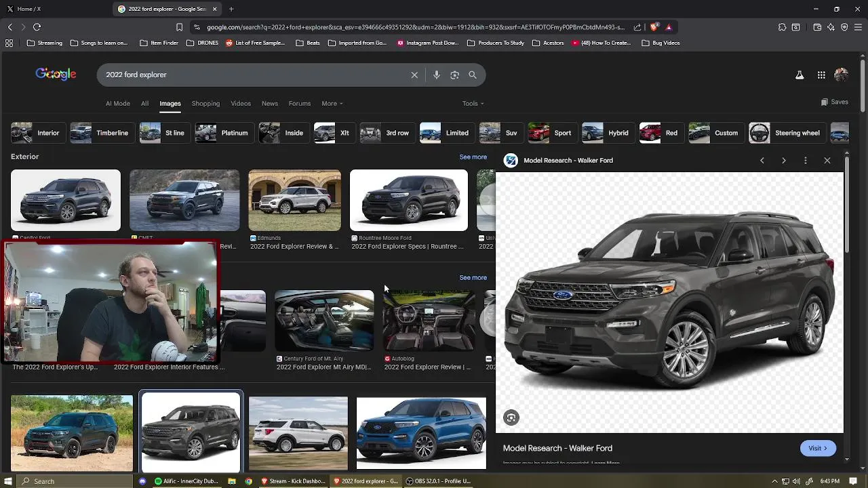Bookmark this page in the address bar
Screen dimensions: 868x488
(179, 27)
